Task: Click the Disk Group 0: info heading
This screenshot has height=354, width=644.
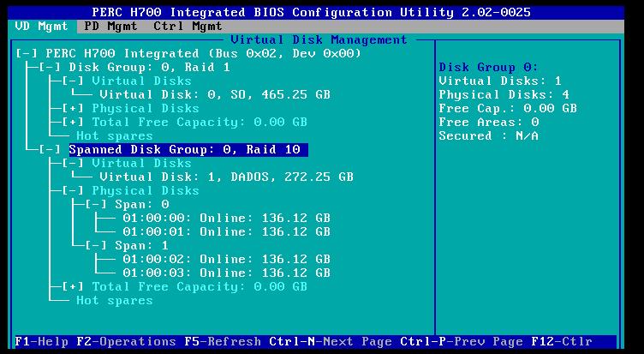Action: click(x=488, y=68)
